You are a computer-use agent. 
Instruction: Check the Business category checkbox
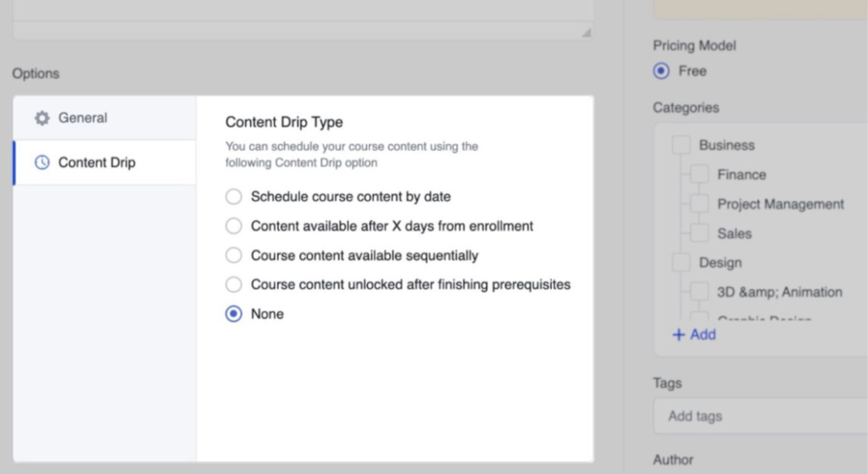681,145
